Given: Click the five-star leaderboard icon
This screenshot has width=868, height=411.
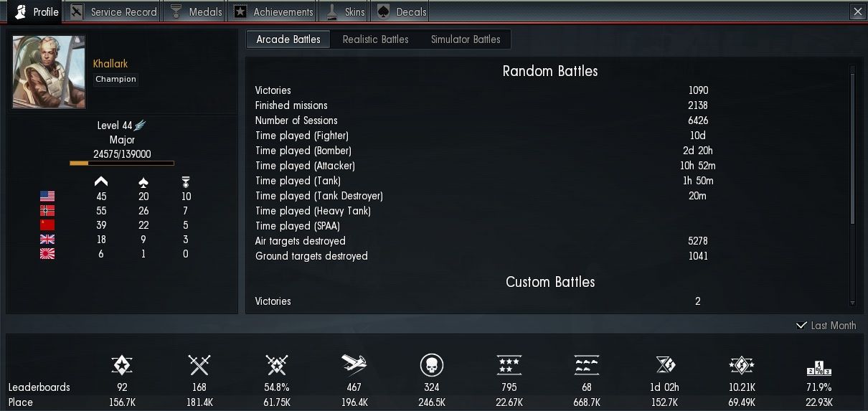Looking at the screenshot, I should [x=509, y=366].
